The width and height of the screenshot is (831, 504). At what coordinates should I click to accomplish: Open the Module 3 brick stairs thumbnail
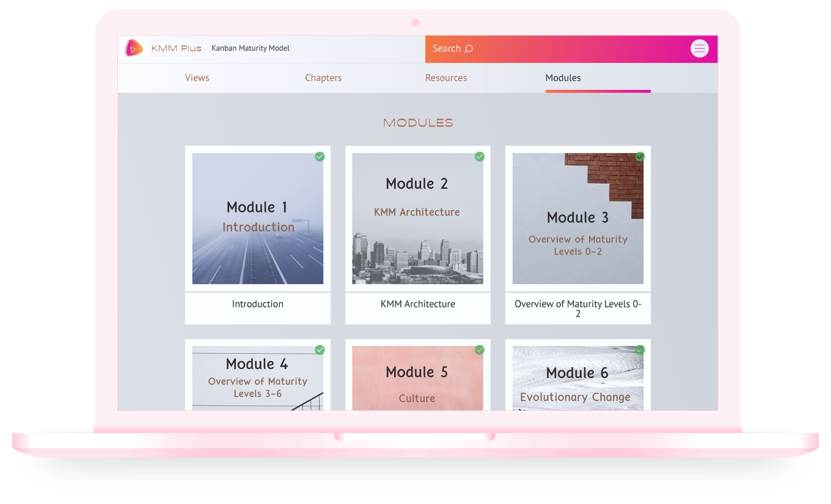click(578, 219)
